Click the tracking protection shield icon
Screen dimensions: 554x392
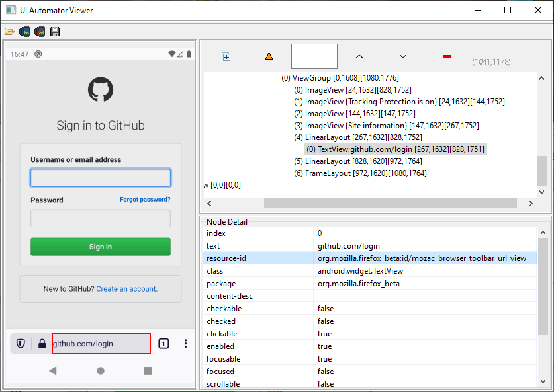tap(21, 343)
